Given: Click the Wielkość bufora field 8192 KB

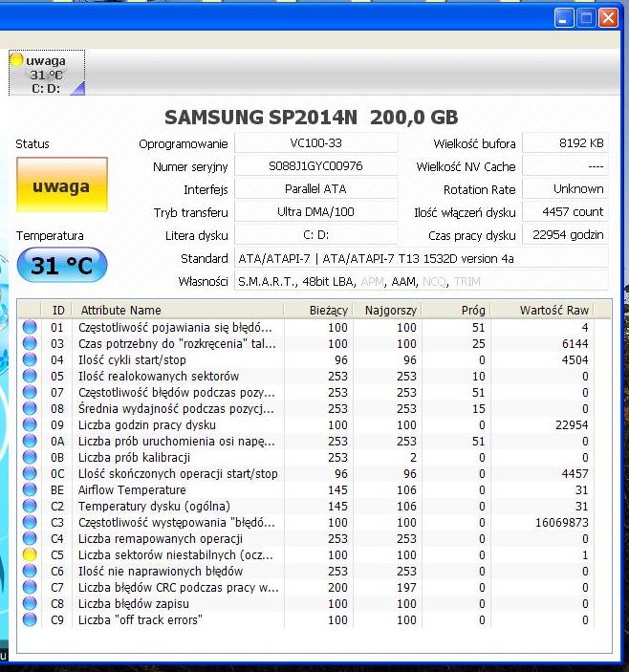Looking at the screenshot, I should click(x=565, y=143).
